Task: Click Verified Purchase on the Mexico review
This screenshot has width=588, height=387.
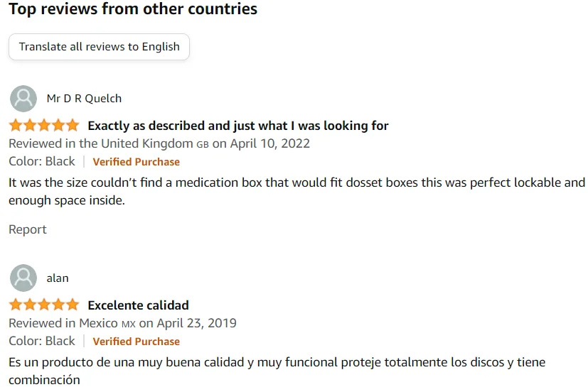Action: point(136,342)
